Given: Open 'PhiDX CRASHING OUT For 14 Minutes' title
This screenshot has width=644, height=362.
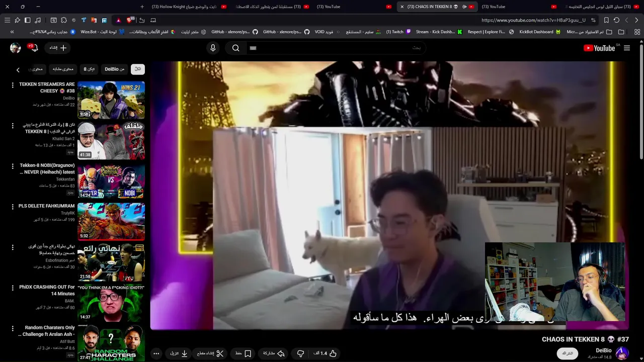Looking at the screenshot, I should click(x=47, y=290).
